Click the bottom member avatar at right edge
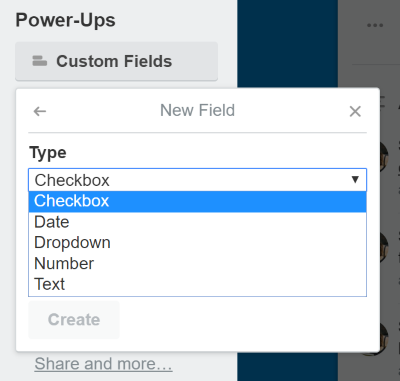 pyautogui.click(x=384, y=339)
